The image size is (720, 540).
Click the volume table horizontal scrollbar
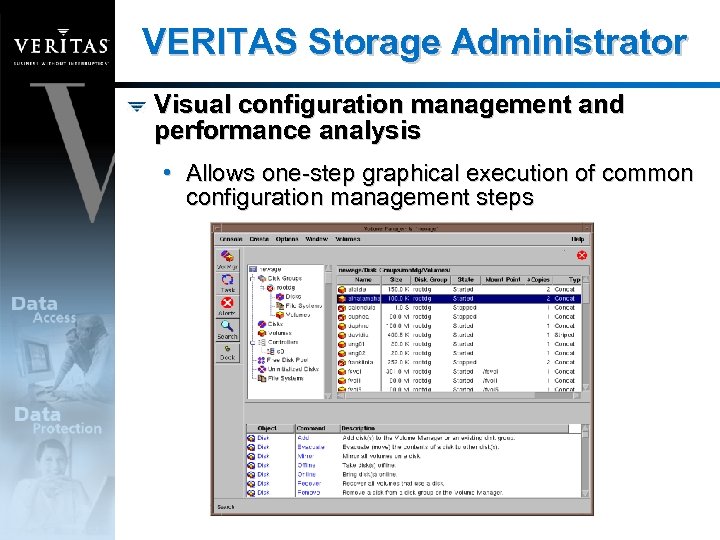click(x=459, y=395)
